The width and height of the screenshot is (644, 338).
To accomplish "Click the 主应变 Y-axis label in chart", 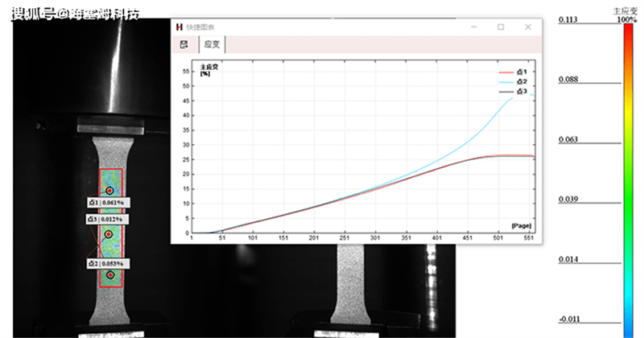I will (x=207, y=67).
